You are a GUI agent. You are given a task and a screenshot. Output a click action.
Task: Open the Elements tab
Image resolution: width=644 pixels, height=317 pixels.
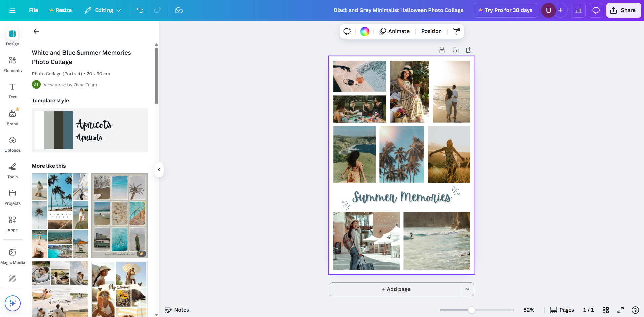click(x=12, y=64)
